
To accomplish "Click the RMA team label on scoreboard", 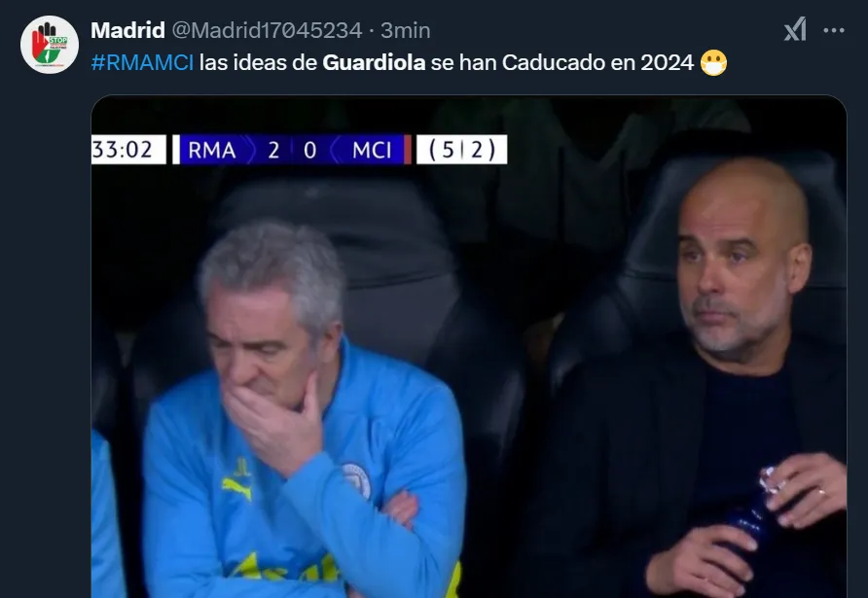I will coord(212,150).
